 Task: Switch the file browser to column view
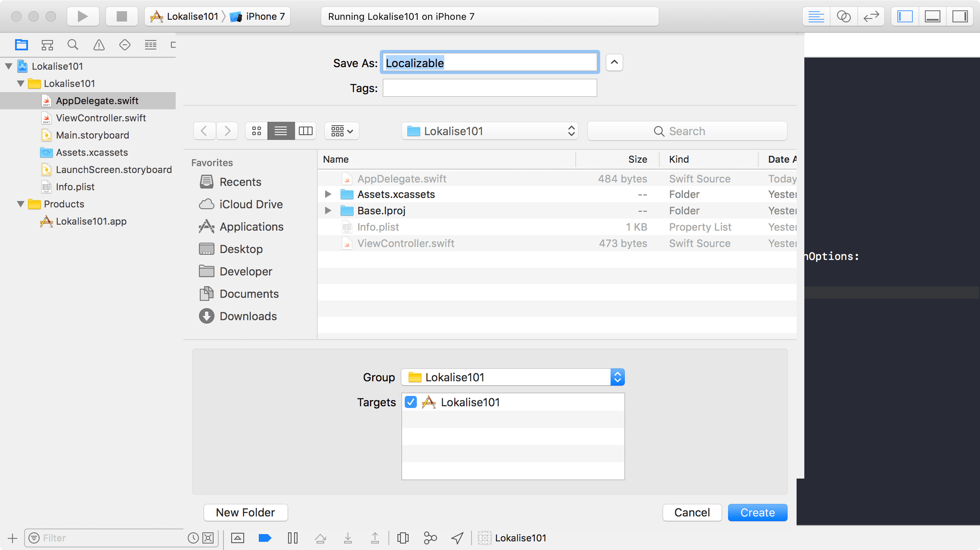306,131
